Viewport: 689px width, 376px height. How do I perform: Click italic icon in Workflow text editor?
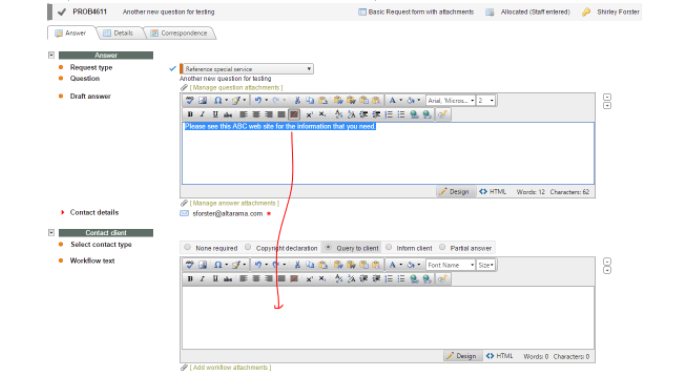point(203,279)
